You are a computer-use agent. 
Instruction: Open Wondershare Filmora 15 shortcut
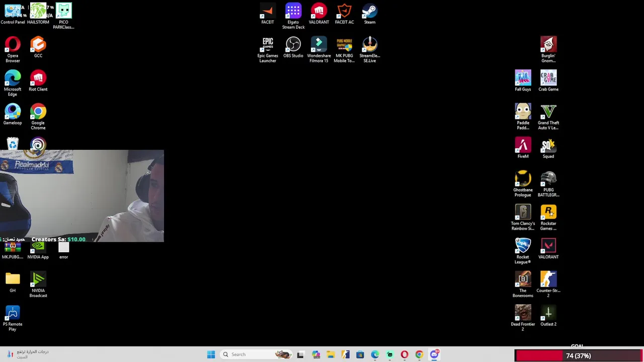(x=319, y=50)
